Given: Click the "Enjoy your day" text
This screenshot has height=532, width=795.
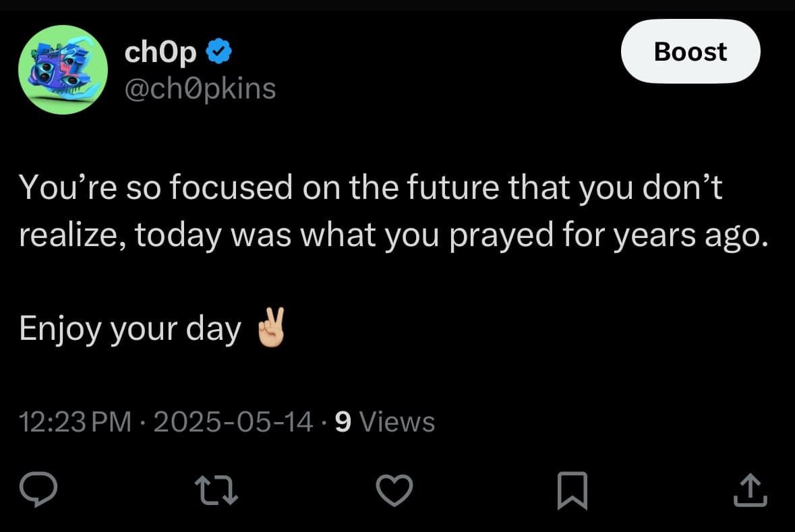Looking at the screenshot, I should point(130,329).
